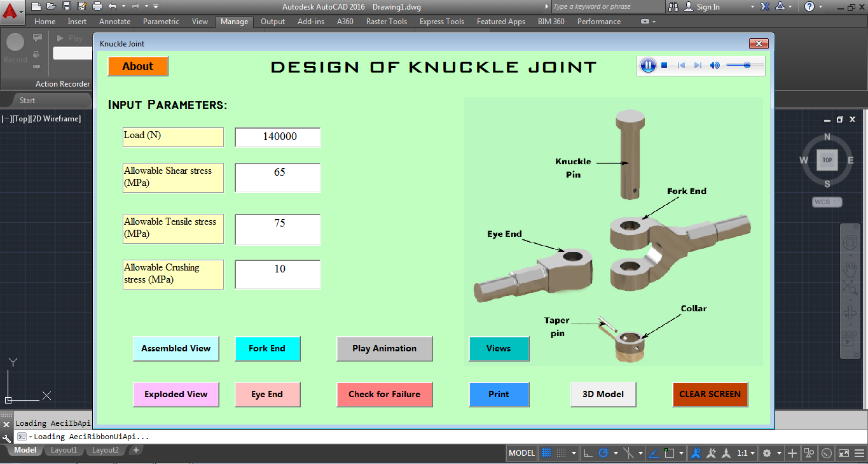Mute the media player speaker icon
The width and height of the screenshot is (868, 464).
point(715,66)
